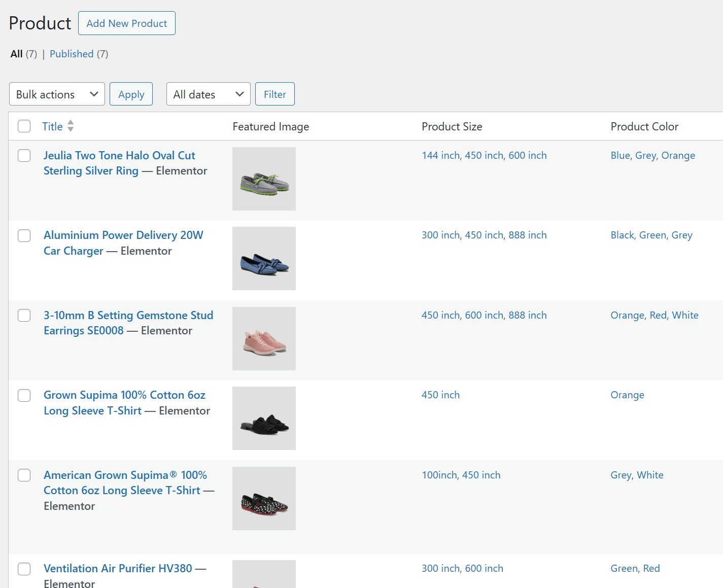
Task: Open Grown Supima Cotton Long Sleeve product
Action: point(124,395)
